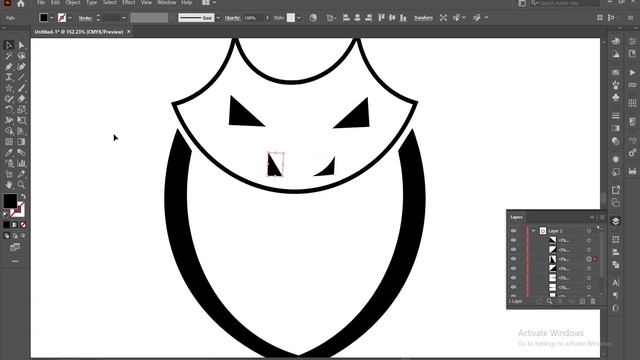
Task: Go to Home screen icon
Action: 21,4
